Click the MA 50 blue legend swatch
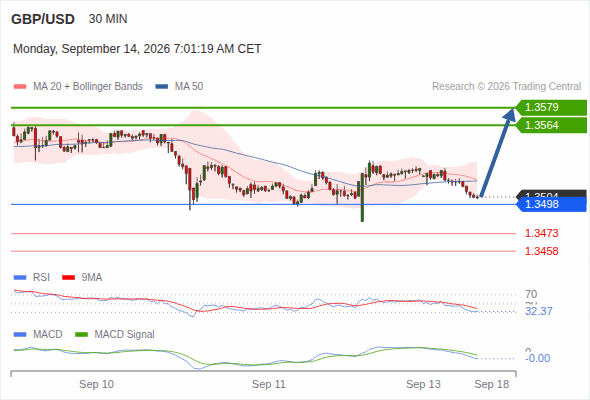Viewport: 590px width, 400px height. click(x=161, y=87)
